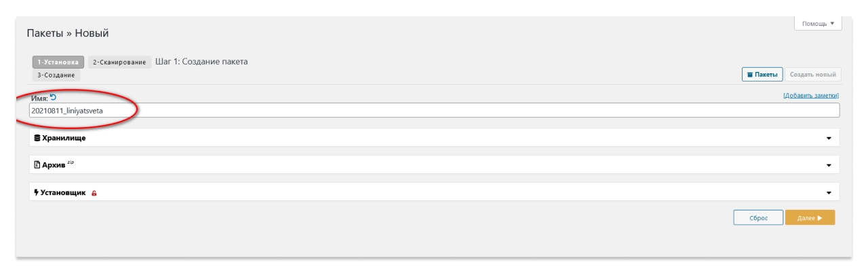This screenshot has height=273, width=868.
Task: Select the 1-Установка step tab
Action: coord(58,62)
